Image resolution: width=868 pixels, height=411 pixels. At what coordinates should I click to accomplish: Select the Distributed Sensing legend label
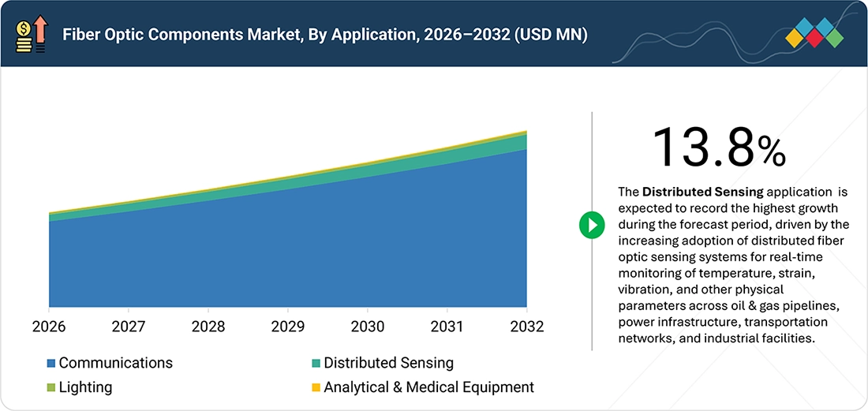[x=388, y=363]
